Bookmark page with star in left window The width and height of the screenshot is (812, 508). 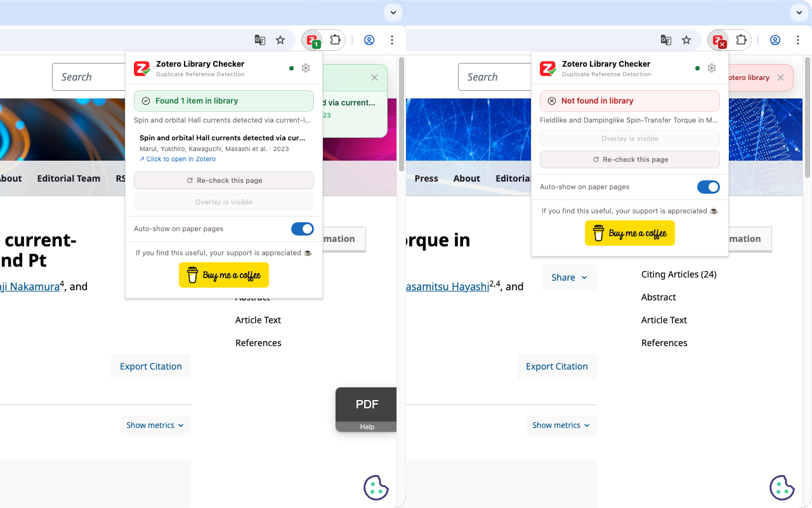280,40
